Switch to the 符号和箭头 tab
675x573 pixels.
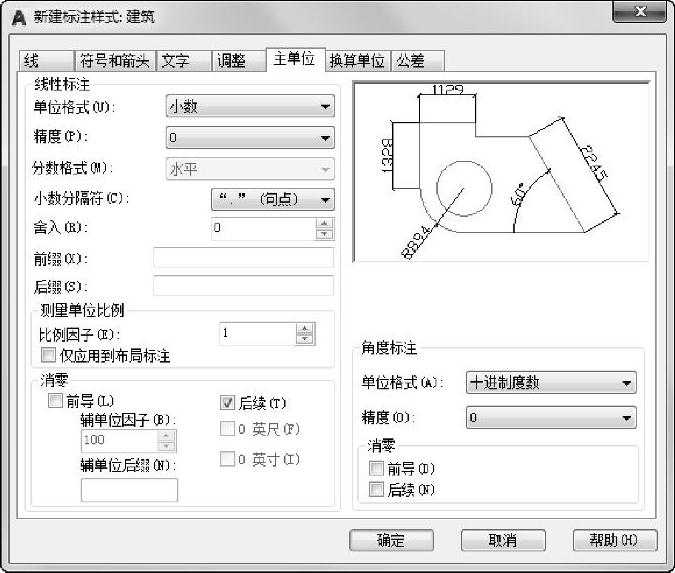115,61
